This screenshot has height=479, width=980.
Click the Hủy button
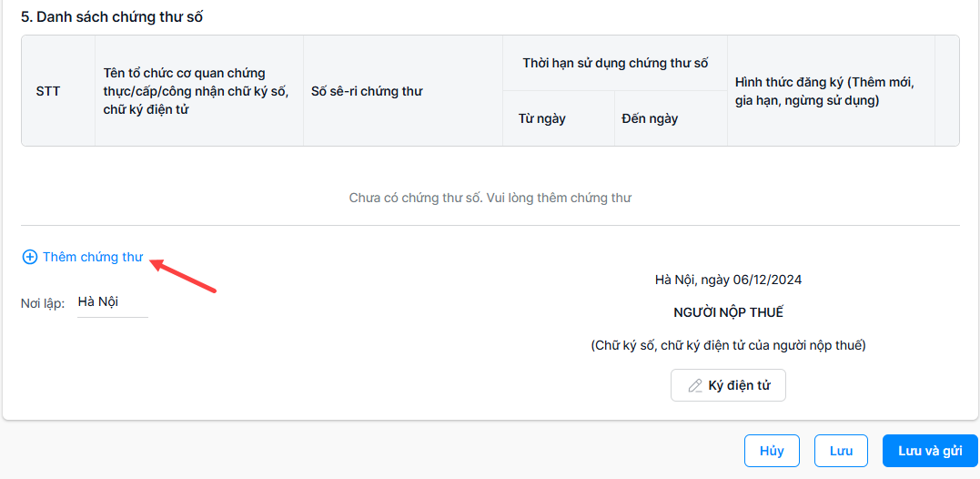click(x=772, y=451)
